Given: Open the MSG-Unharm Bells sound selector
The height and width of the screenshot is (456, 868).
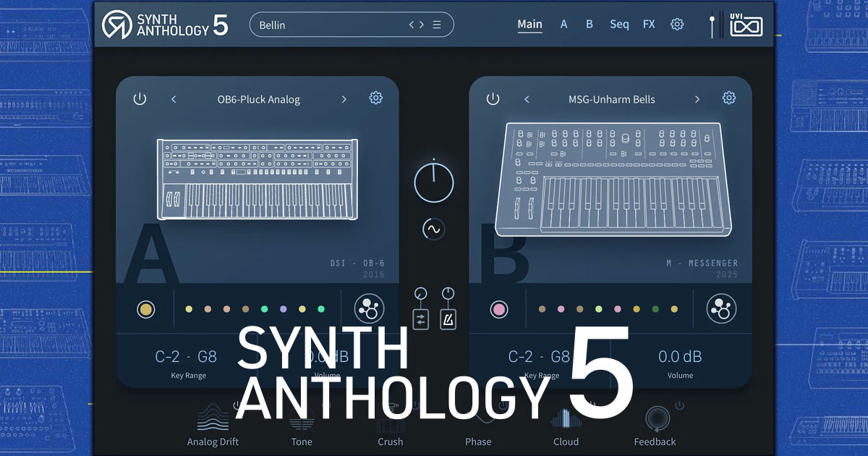Looking at the screenshot, I should pyautogui.click(x=612, y=99).
